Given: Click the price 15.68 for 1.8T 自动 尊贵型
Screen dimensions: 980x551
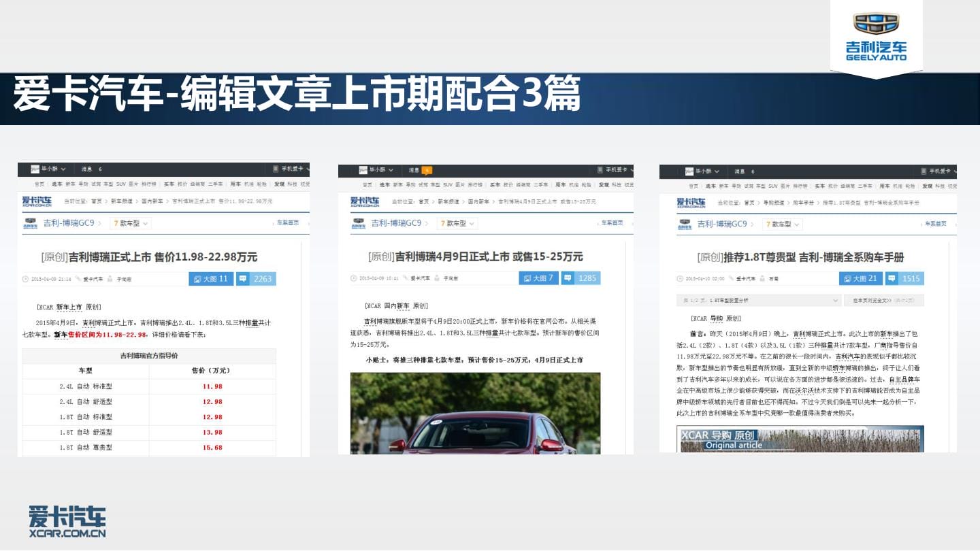Looking at the screenshot, I should [x=212, y=448].
